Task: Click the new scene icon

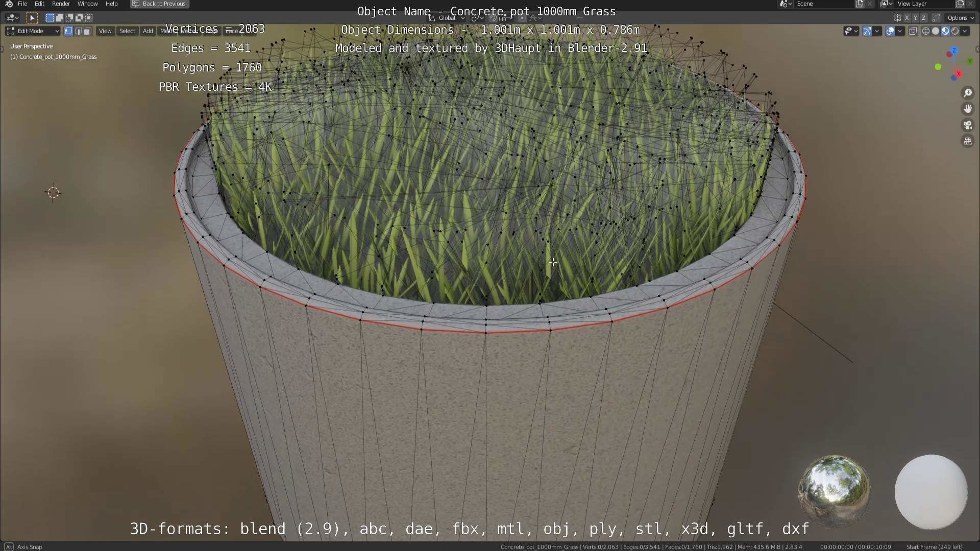Action: tap(860, 4)
